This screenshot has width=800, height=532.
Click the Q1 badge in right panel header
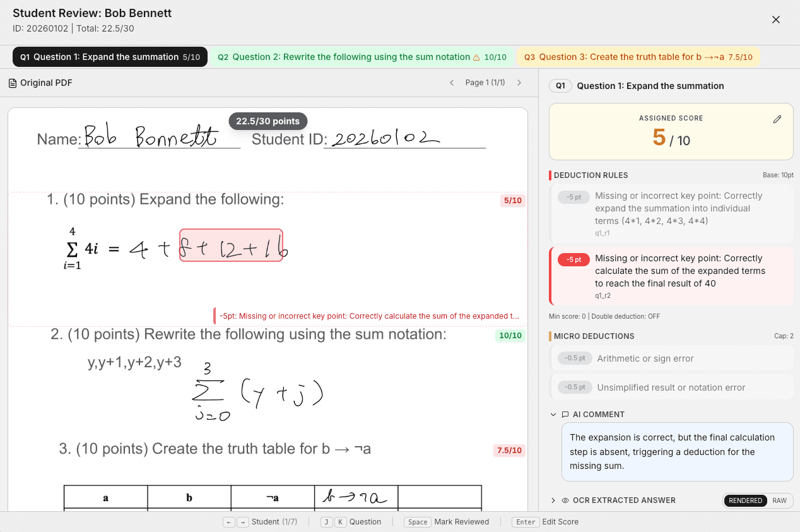coord(561,86)
